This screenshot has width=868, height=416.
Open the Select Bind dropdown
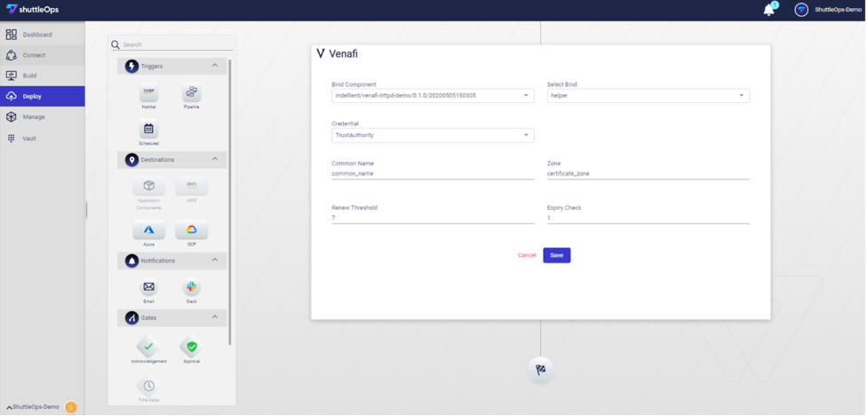(649, 96)
